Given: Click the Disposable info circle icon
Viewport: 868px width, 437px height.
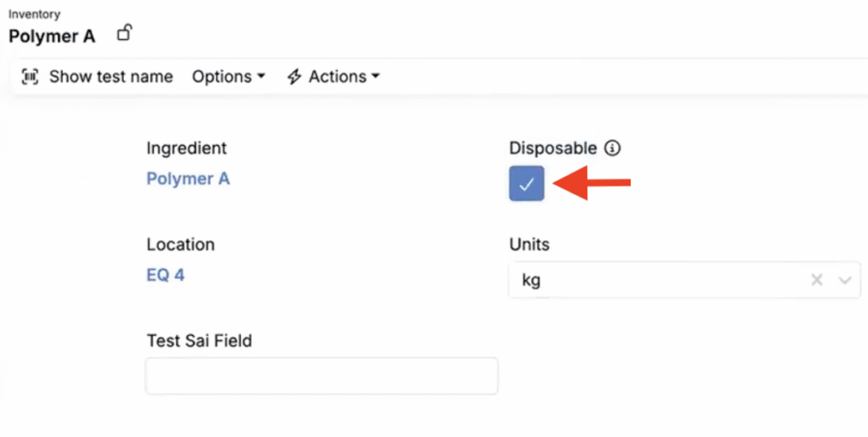Looking at the screenshot, I should 612,148.
